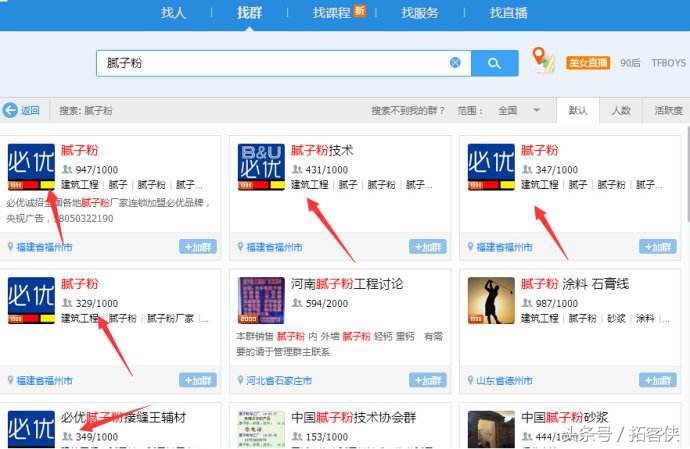Viewport: 690px width, 449px height.
Task: Open the 必优腻子粉接缝王辅材 group avatar
Action: tap(31, 430)
